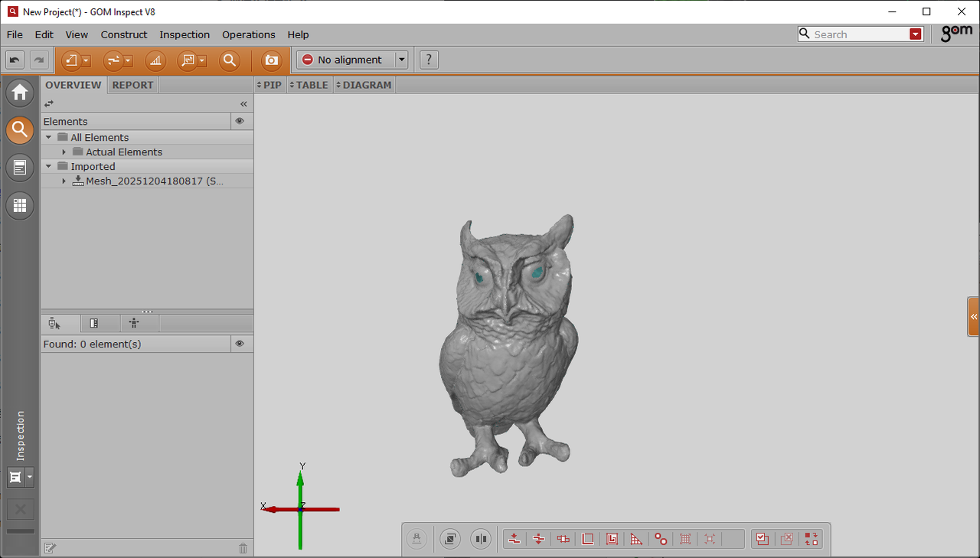
Task: Toggle visibility eye in the Elements header
Action: pyautogui.click(x=240, y=121)
